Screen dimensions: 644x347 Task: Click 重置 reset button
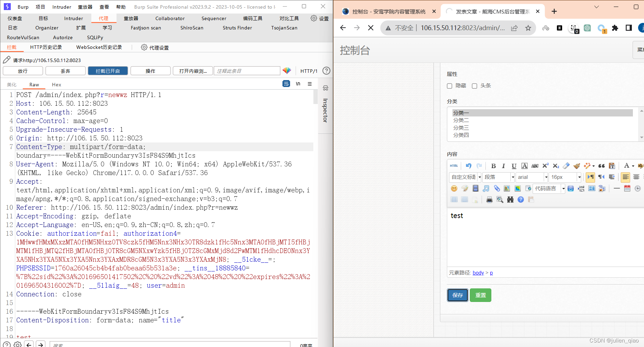[481, 295]
